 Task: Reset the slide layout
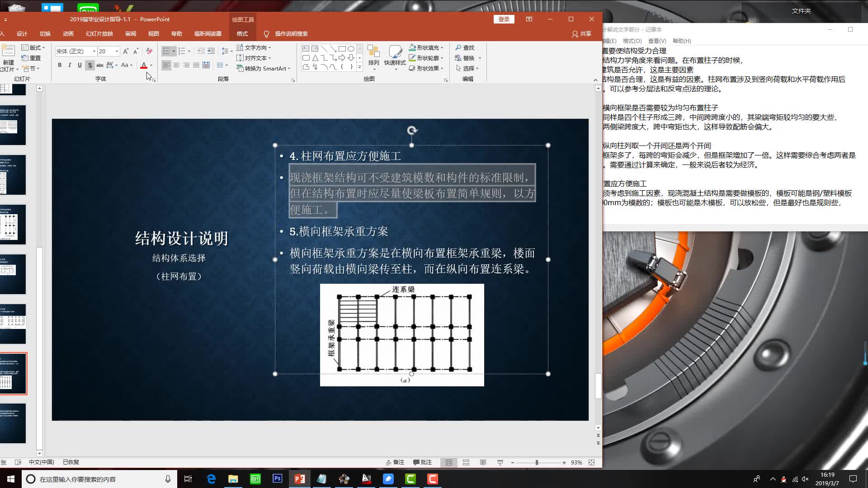click(31, 58)
